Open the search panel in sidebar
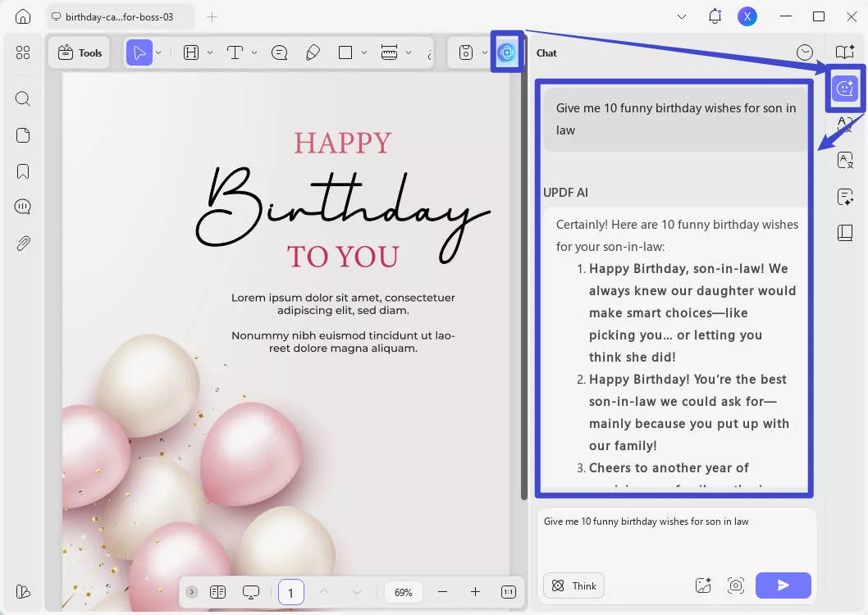 [x=23, y=99]
